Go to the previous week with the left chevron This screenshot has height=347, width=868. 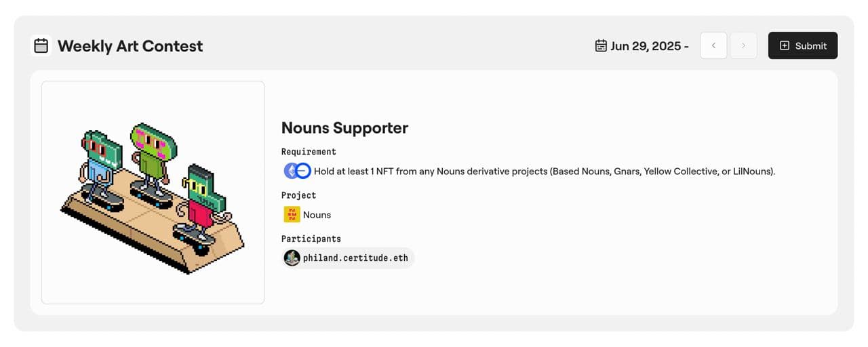713,46
